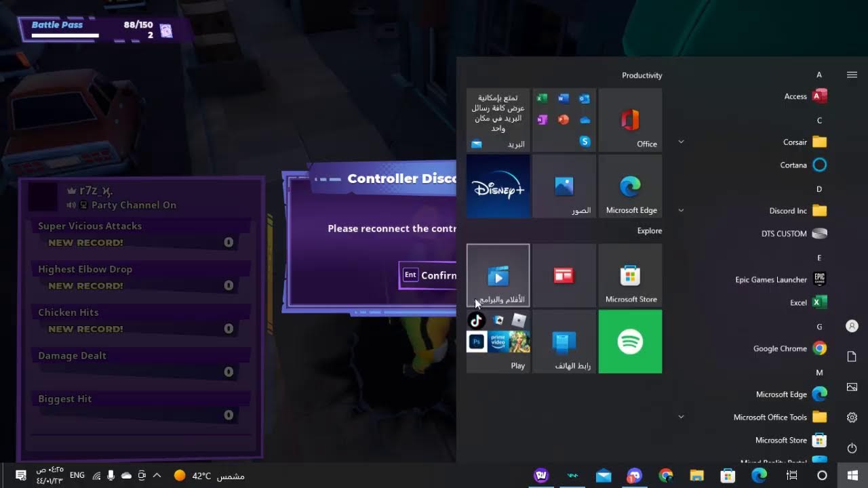Open Microsoft Store in the app list
The height and width of the screenshot is (488, 868).
pos(791,440)
